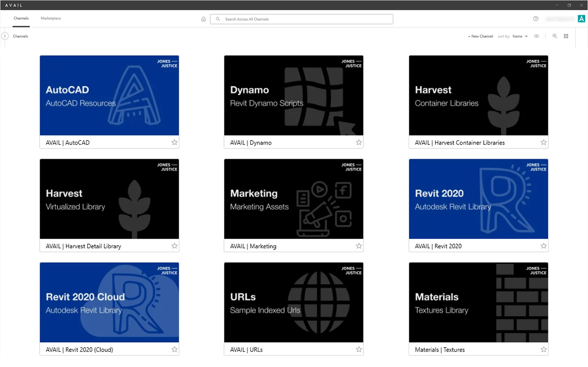The height and width of the screenshot is (367, 588).
Task: Select the Channels tab
Action: [21, 18]
